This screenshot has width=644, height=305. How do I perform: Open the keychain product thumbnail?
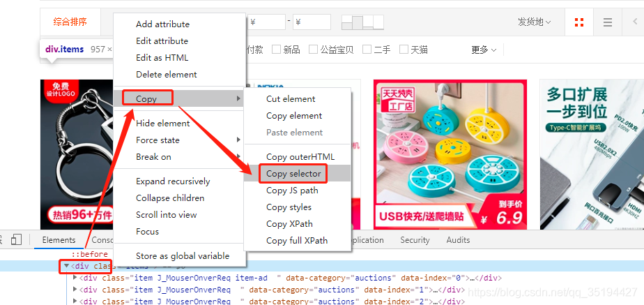point(77,154)
